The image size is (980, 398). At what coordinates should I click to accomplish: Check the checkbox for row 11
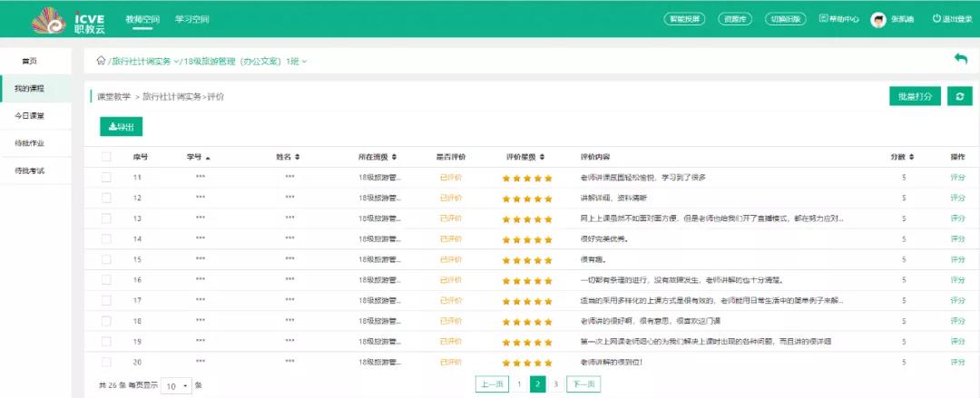click(106, 178)
